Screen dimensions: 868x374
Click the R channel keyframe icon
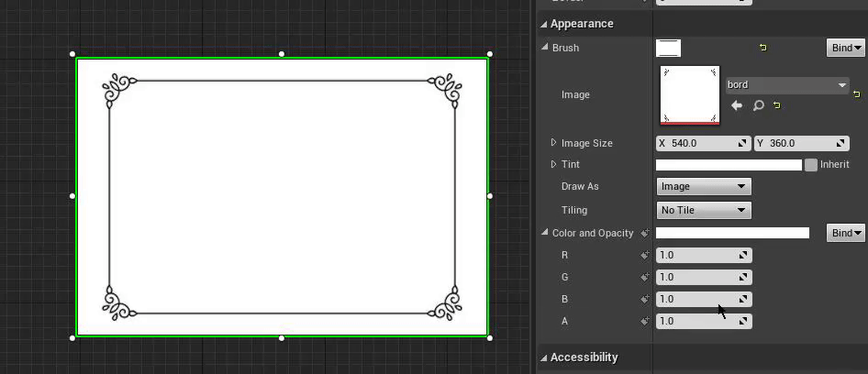coord(645,255)
